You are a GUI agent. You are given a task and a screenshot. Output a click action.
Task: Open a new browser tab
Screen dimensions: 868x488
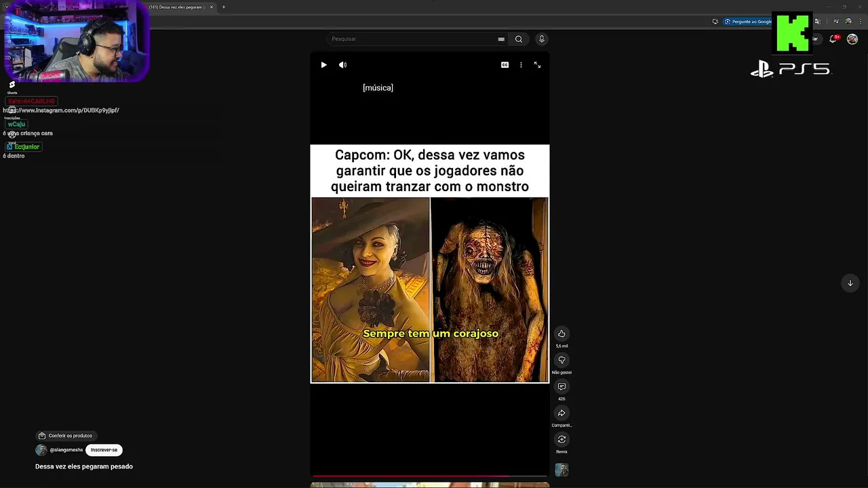tap(224, 7)
